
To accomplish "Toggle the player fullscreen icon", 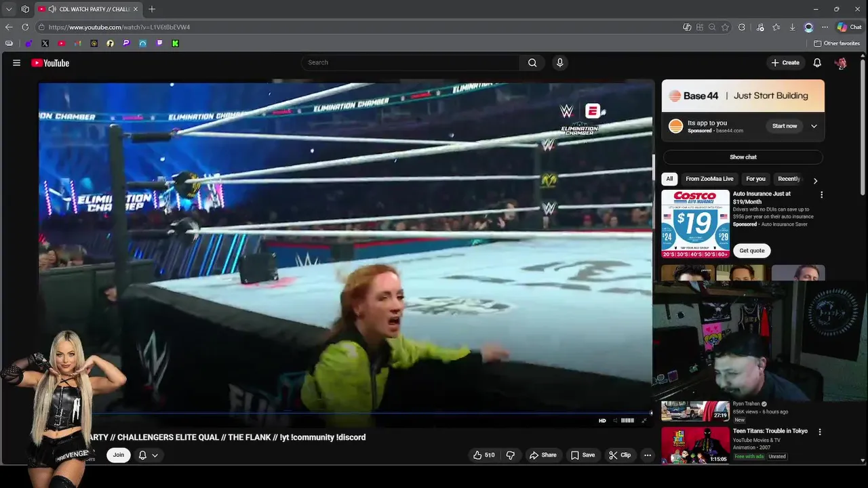I will click(x=644, y=421).
